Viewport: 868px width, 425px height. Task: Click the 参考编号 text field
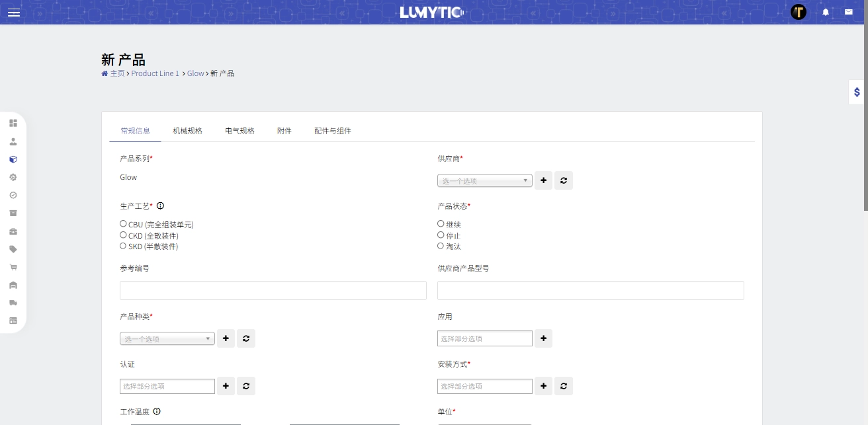pos(273,290)
